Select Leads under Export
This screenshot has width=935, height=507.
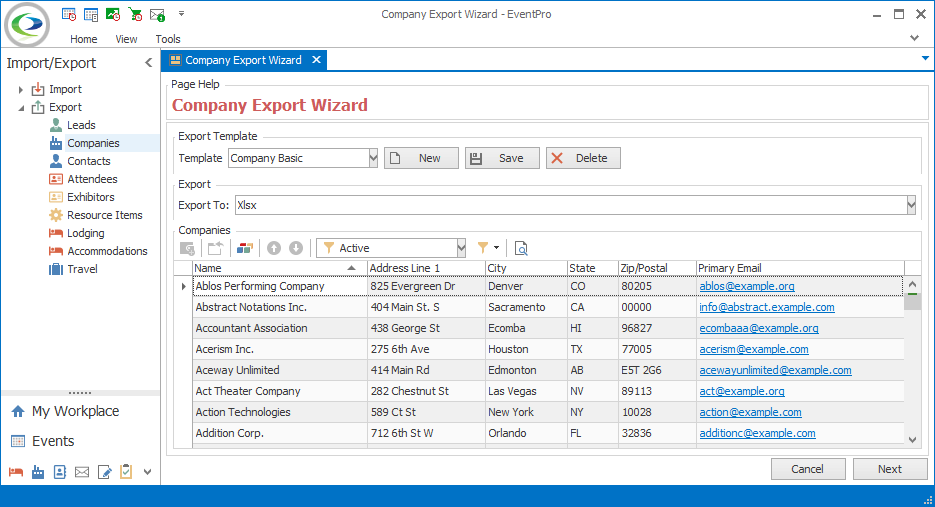point(81,125)
